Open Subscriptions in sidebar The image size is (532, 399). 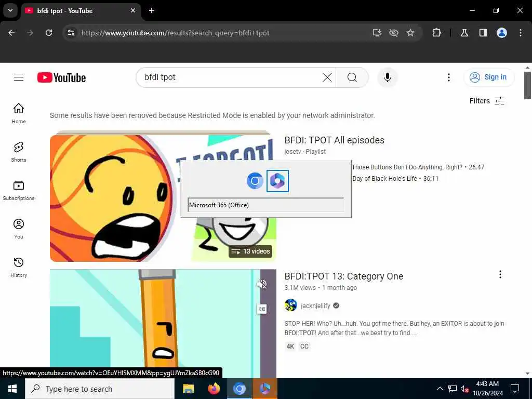coord(19,190)
